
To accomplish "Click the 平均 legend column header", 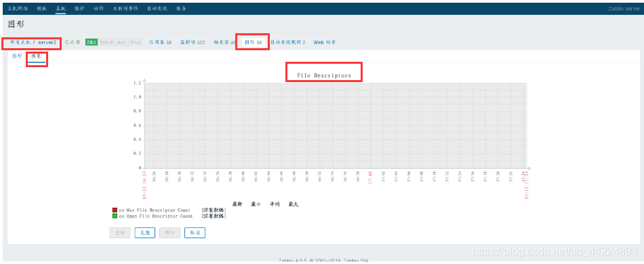I will pos(275,204).
